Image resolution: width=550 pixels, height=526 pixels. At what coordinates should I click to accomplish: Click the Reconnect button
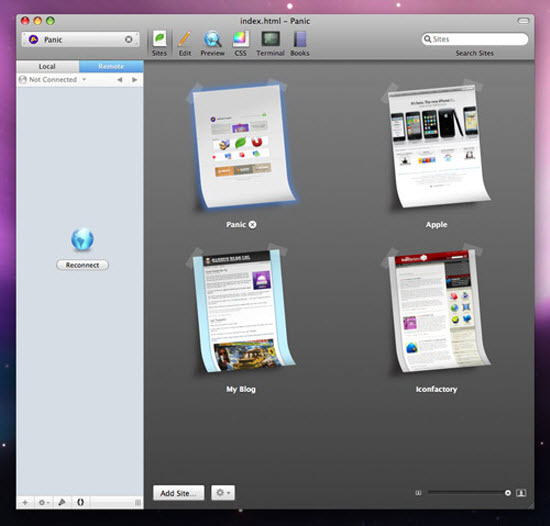[x=82, y=265]
